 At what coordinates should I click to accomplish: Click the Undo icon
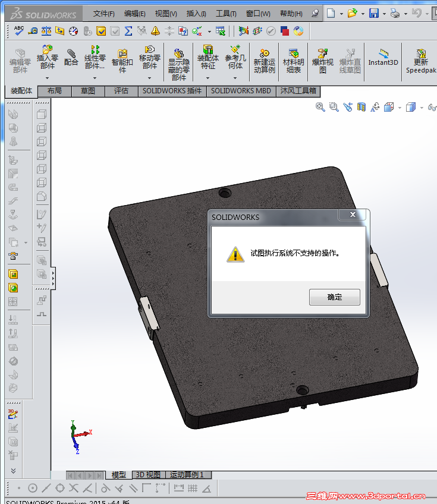point(416,13)
